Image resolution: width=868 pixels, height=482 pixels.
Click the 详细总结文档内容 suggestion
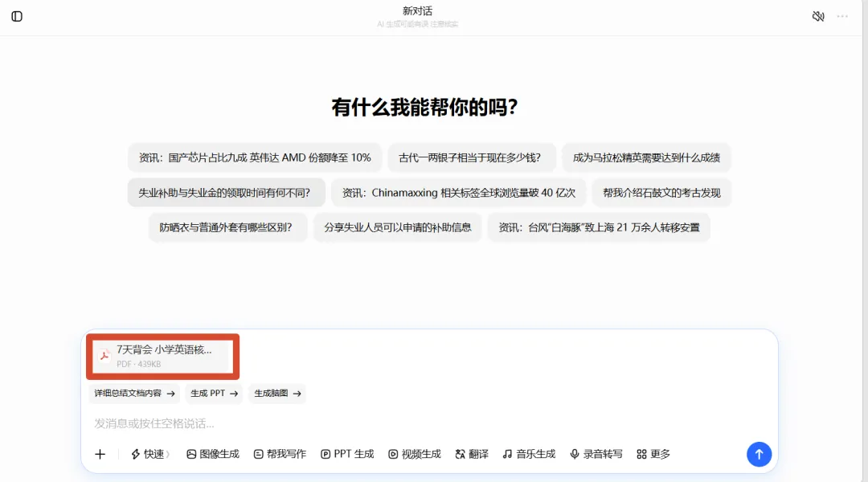point(134,394)
